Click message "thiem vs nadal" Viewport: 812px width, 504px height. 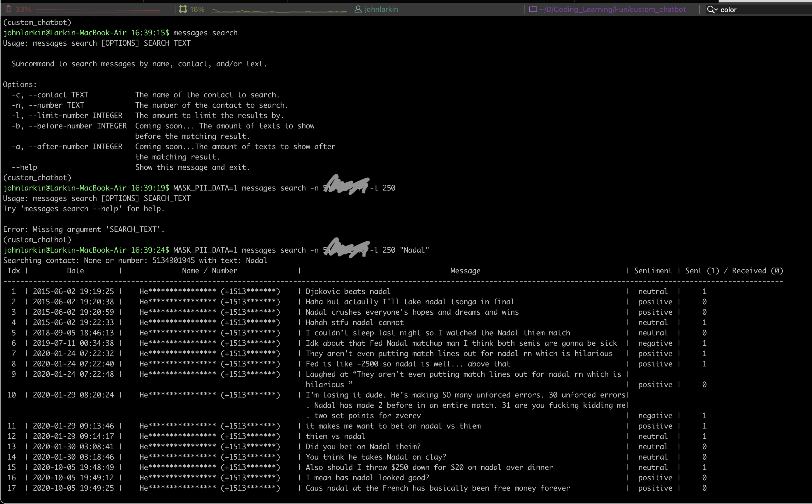[335, 436]
